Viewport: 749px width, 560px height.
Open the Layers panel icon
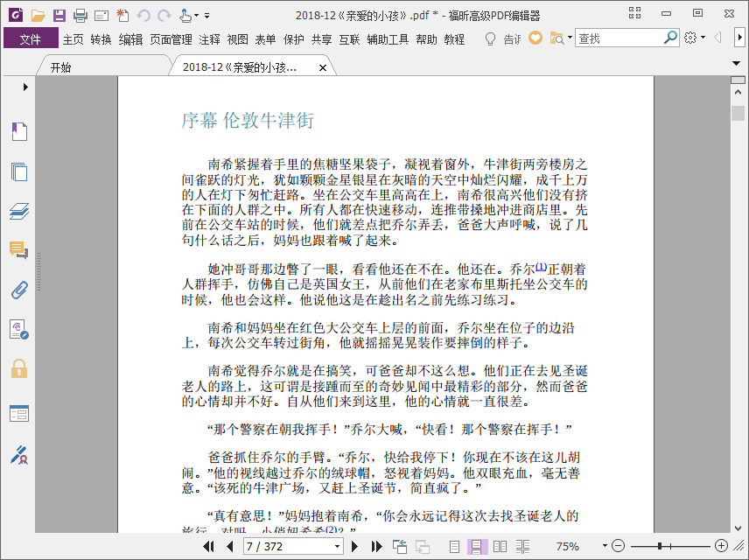pos(19,211)
